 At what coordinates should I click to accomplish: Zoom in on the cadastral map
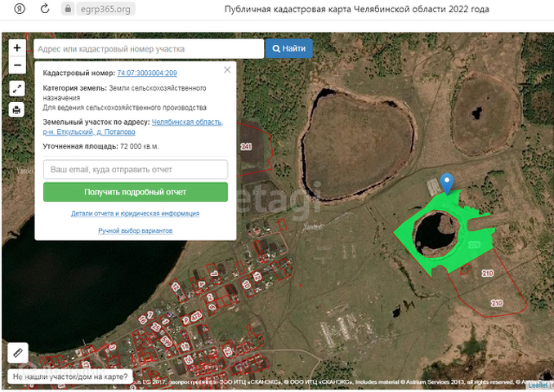pyautogui.click(x=17, y=48)
